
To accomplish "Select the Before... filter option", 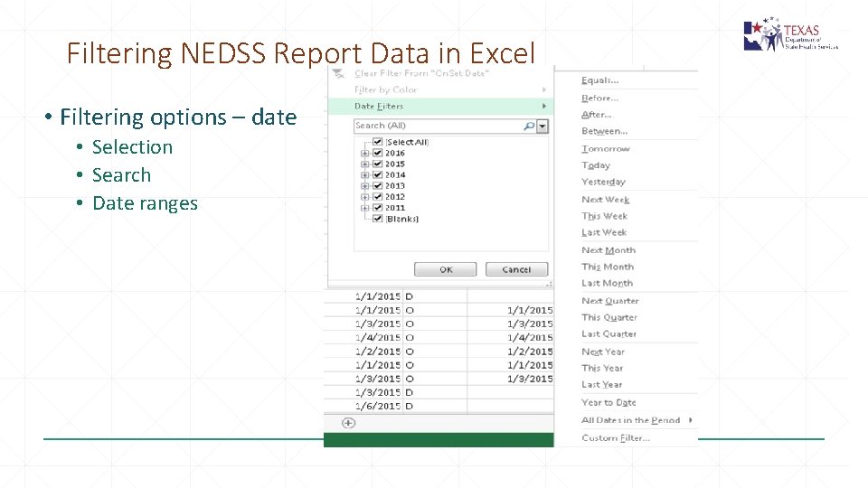I will (600, 98).
